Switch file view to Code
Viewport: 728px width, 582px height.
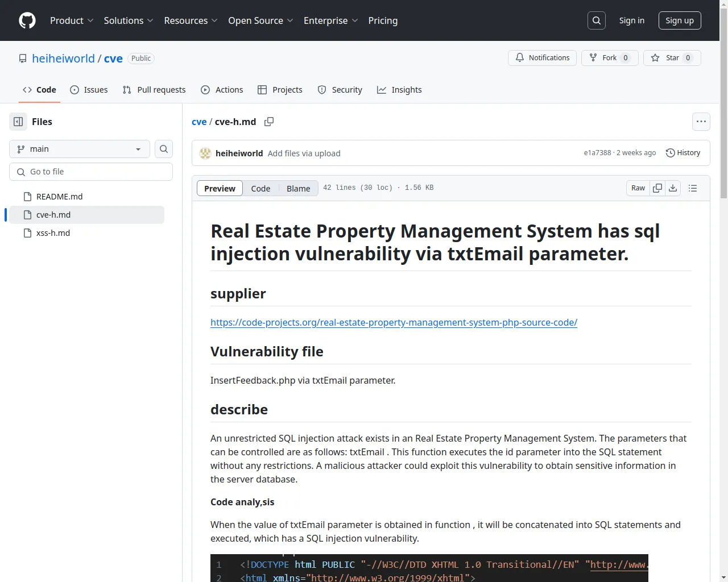[x=260, y=189]
